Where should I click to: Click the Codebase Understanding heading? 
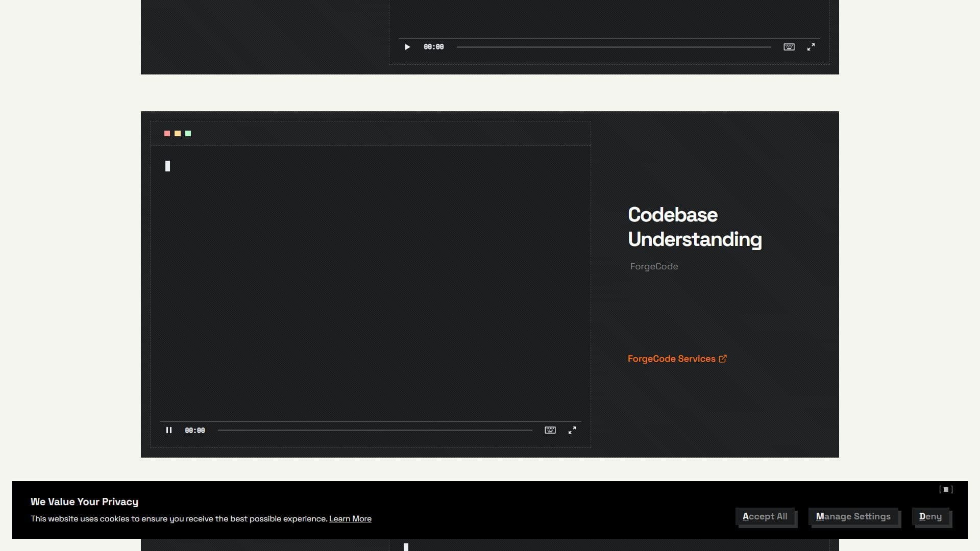pyautogui.click(x=695, y=227)
